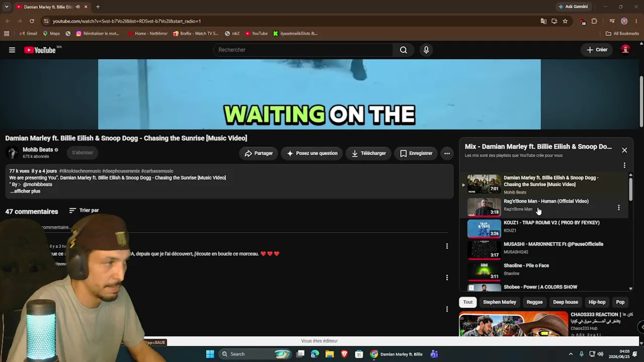
Task: Select the Hip-hop filter chip
Action: [x=597, y=302]
